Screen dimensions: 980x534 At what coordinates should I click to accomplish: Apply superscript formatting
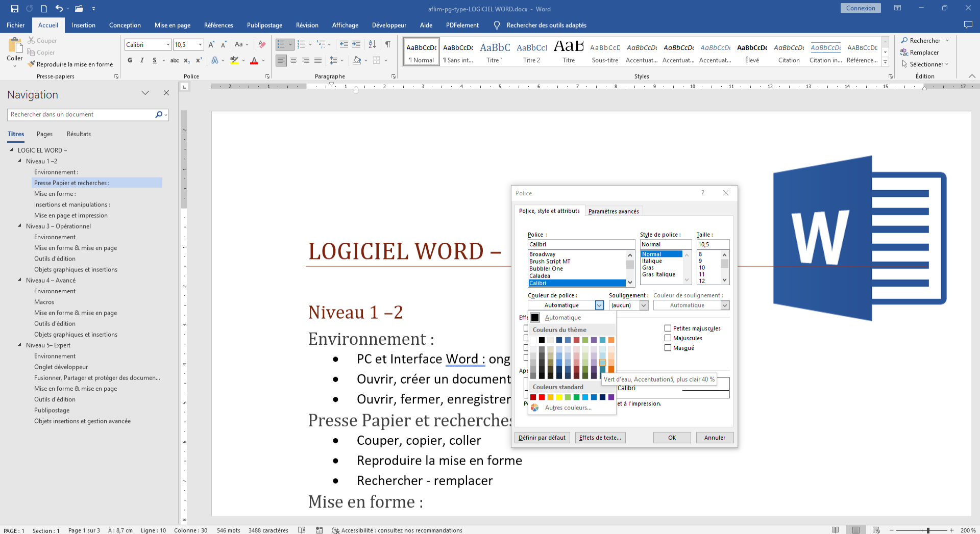199,60
